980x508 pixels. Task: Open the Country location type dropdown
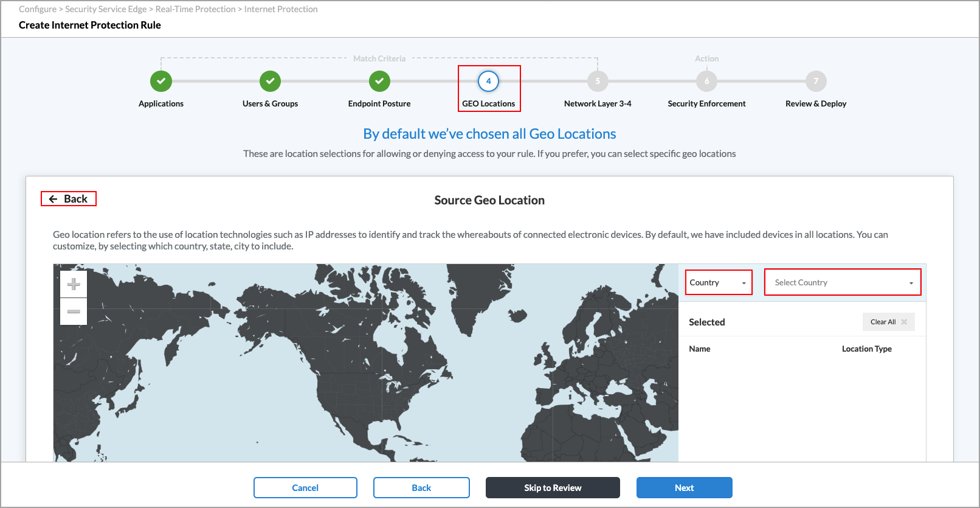click(719, 282)
